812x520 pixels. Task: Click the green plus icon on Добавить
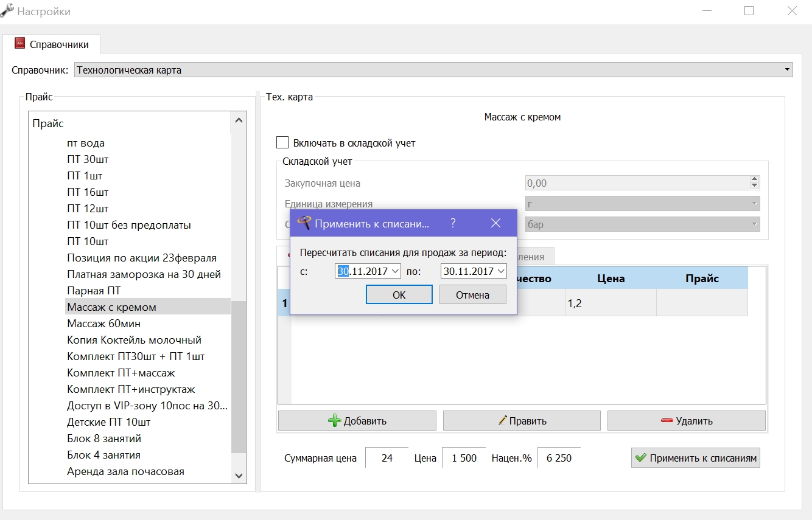pyautogui.click(x=334, y=421)
